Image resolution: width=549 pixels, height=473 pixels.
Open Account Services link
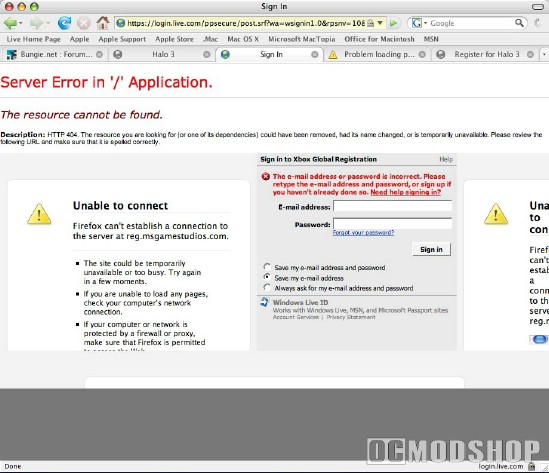296,317
